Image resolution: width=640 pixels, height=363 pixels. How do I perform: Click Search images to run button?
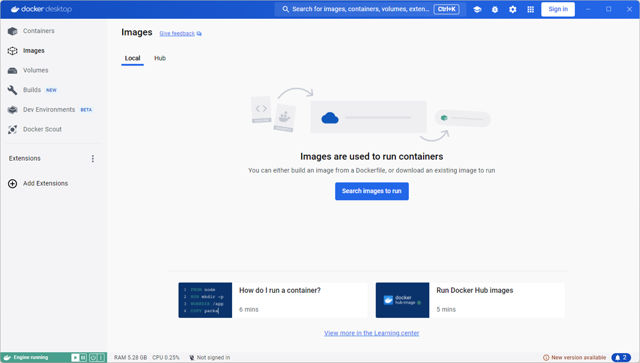click(372, 191)
